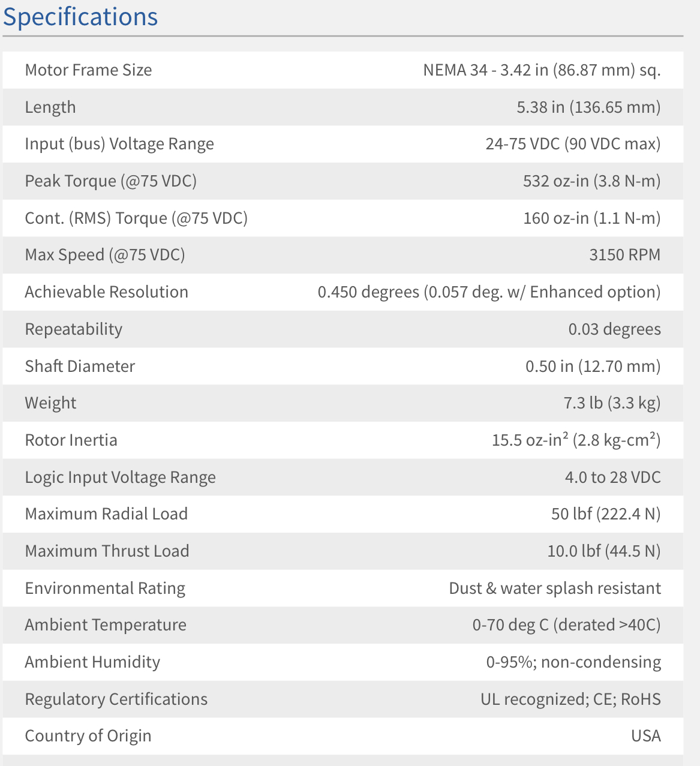Click the 160 oz-in continuous torque value
This screenshot has width=700, height=766.
(591, 218)
